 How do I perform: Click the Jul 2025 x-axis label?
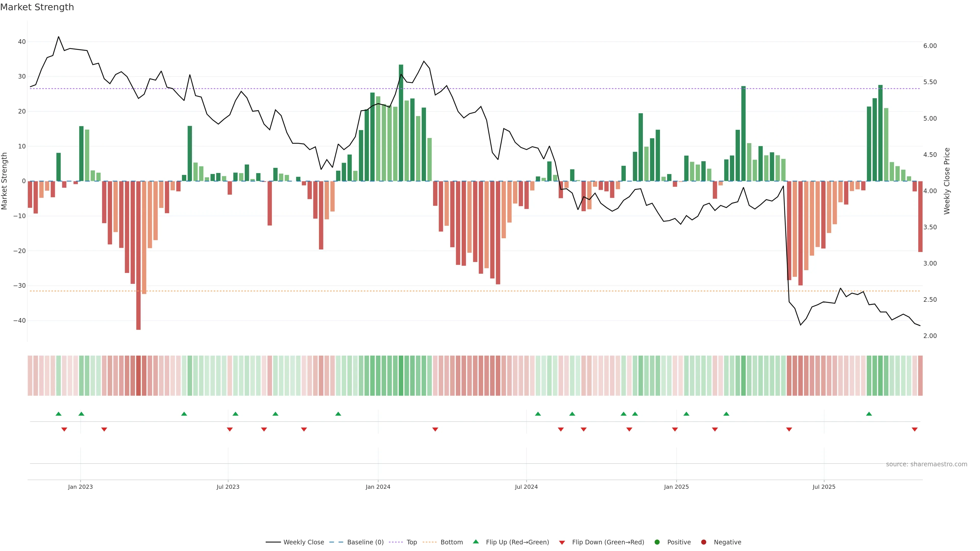pyautogui.click(x=824, y=487)
